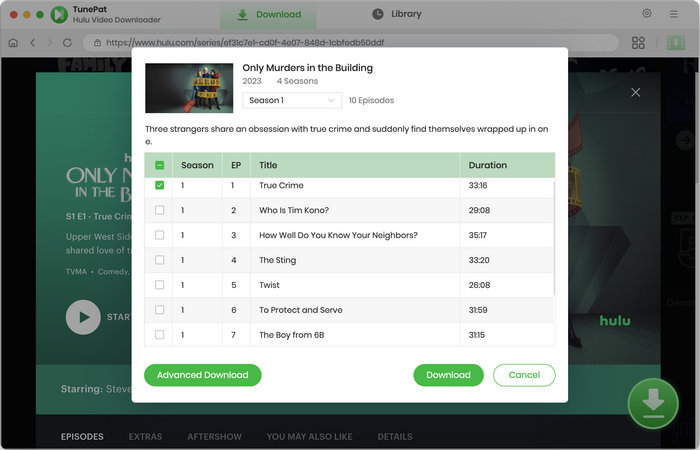Screen dimensions: 700x450
Task: Check the Who Is Tim Kono? checkbox
Action: [x=159, y=210]
